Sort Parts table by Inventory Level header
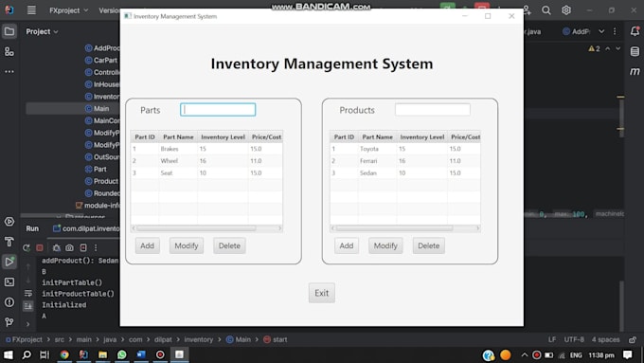 223,136
